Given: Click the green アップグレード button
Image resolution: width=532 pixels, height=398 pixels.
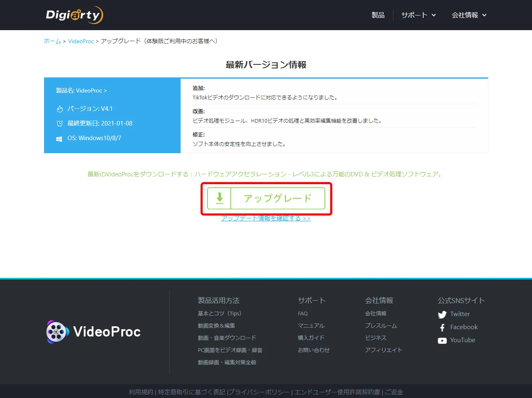Looking at the screenshot, I should click(x=266, y=198).
